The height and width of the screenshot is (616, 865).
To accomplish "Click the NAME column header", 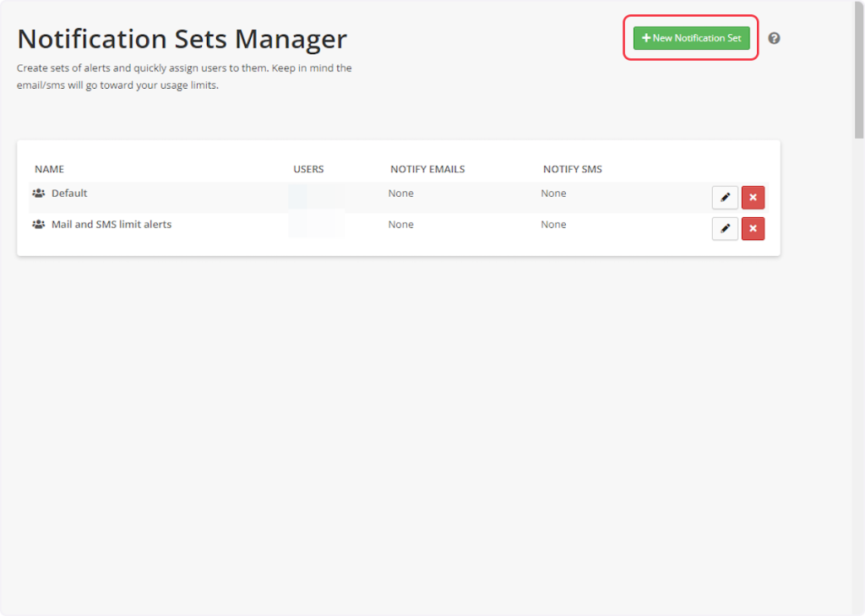I will (49, 169).
